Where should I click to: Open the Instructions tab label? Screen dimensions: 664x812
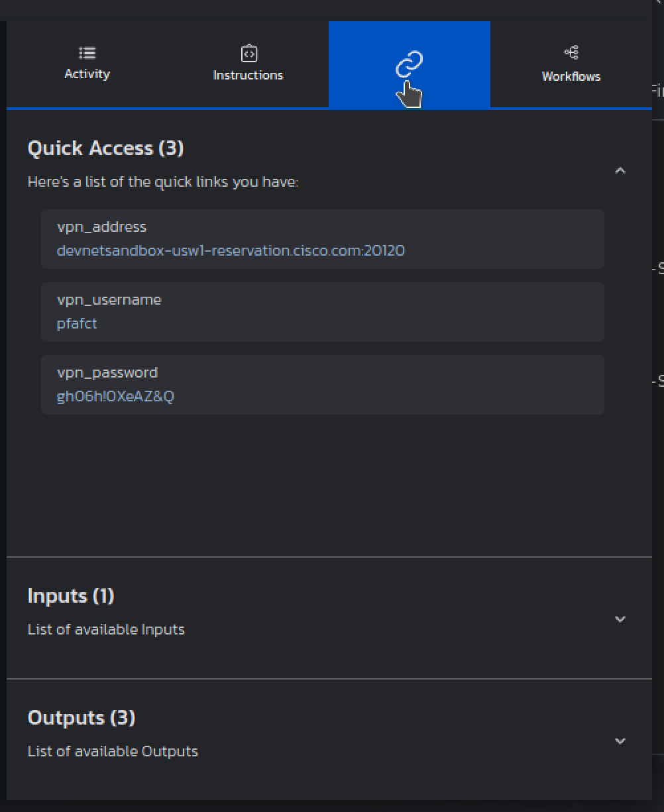coord(248,76)
